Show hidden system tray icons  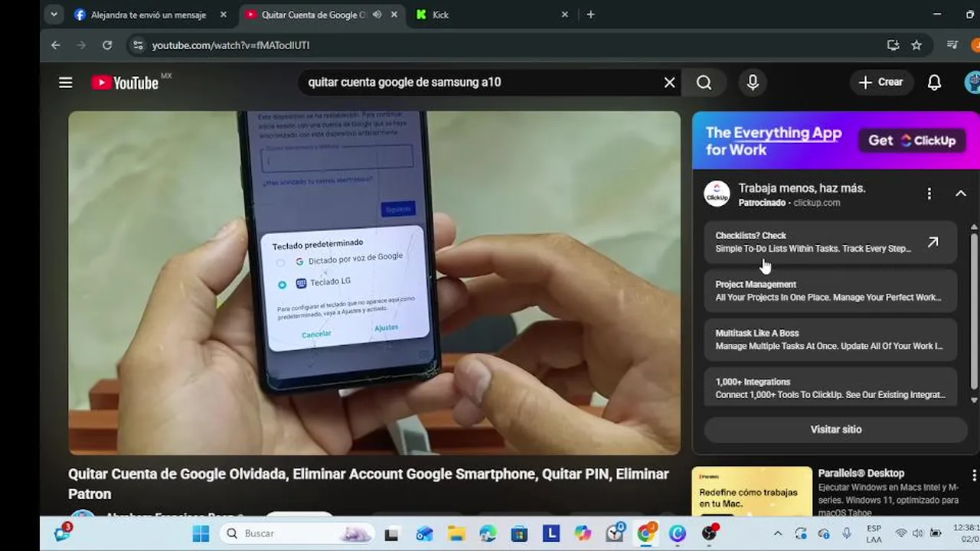tap(778, 533)
